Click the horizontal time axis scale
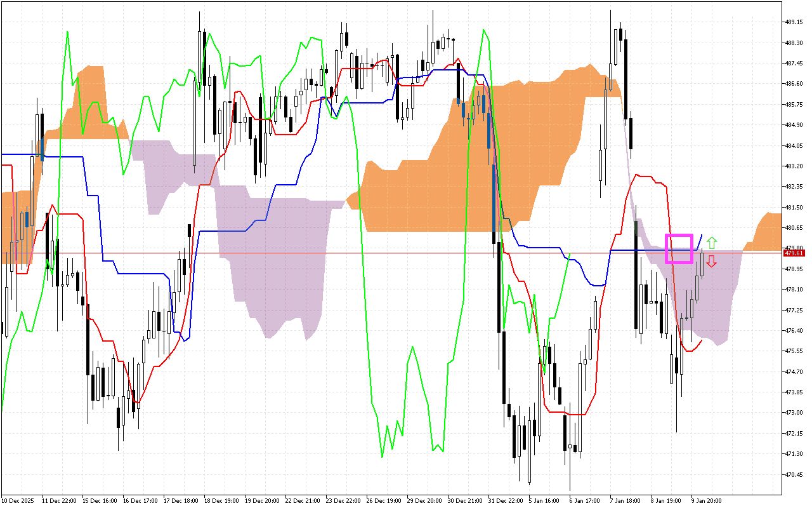The width and height of the screenshot is (812, 508). (381, 500)
